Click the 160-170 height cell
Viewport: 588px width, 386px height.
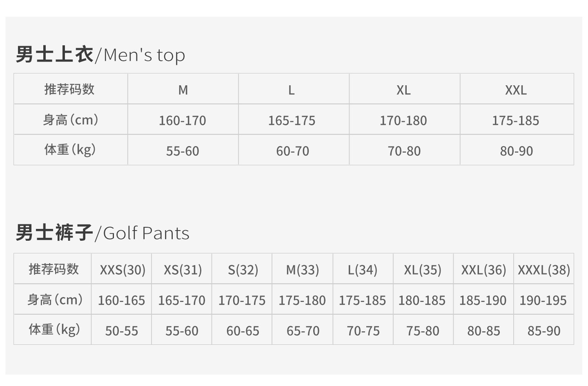183,120
